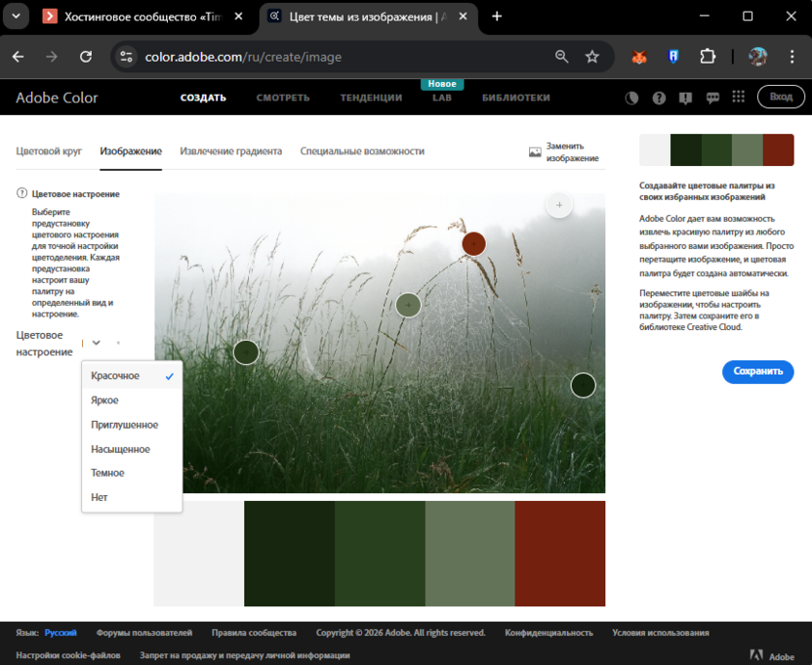The height and width of the screenshot is (665, 812).
Task: Open the Adobe apps grid icon
Action: [740, 97]
